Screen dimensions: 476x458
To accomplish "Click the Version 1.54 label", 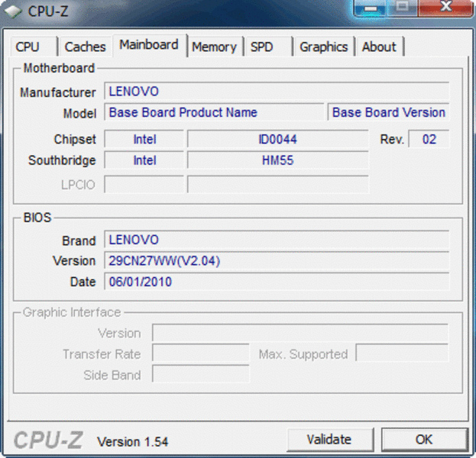I will 133,442.
